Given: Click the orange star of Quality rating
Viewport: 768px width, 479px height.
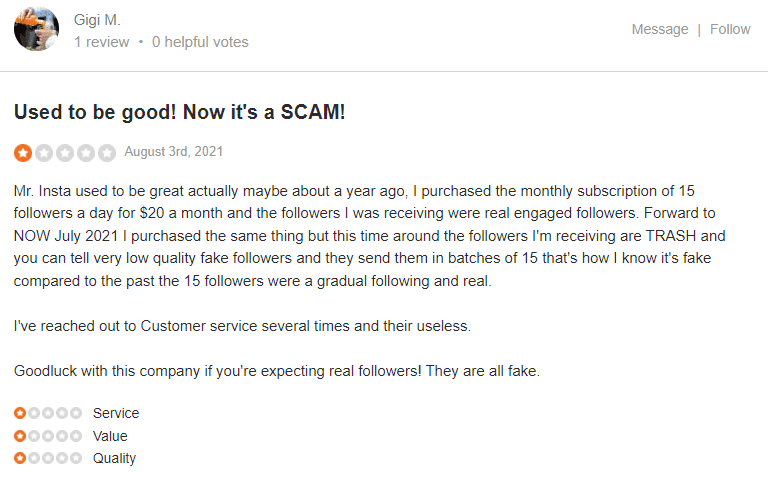Looking at the screenshot, I should click(20, 458).
